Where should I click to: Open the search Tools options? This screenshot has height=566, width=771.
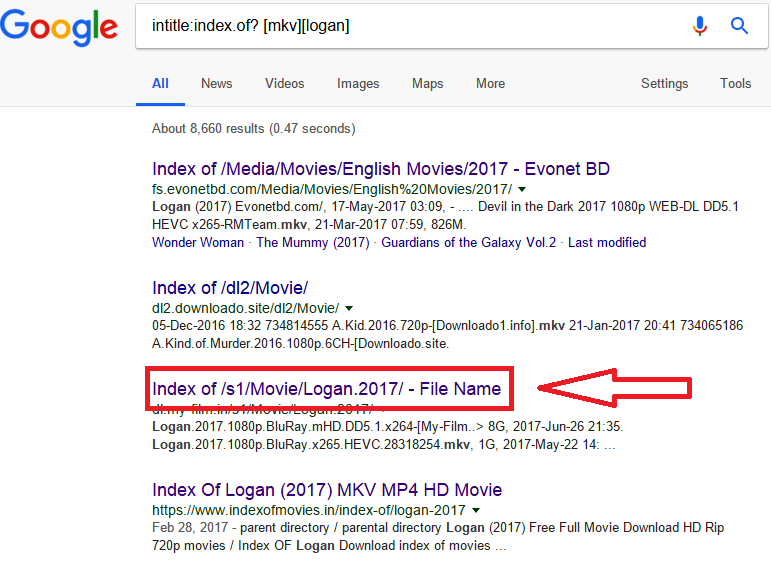point(736,84)
